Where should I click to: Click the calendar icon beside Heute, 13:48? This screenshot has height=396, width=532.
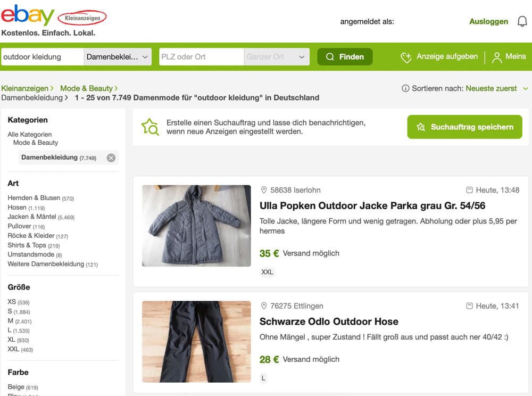(469, 190)
